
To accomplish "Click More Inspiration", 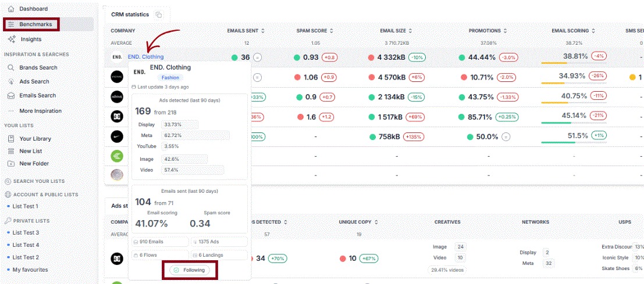I will tap(40, 111).
